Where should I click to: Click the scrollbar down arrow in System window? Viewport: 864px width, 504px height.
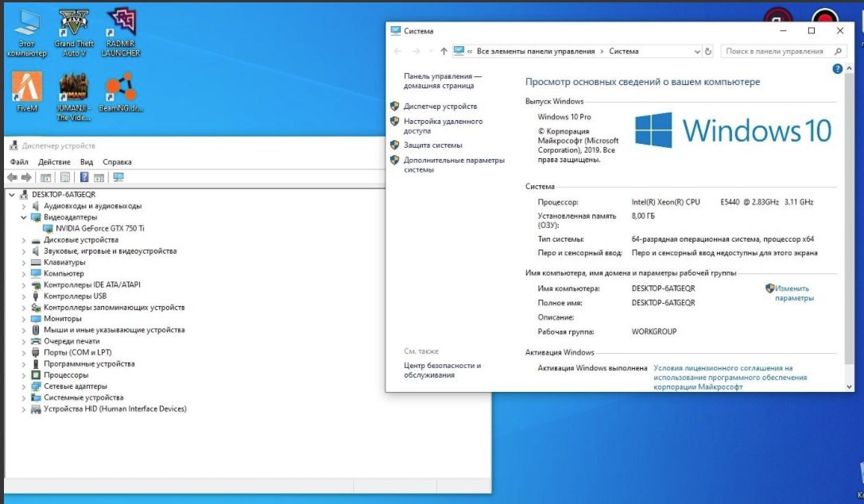coord(849,386)
